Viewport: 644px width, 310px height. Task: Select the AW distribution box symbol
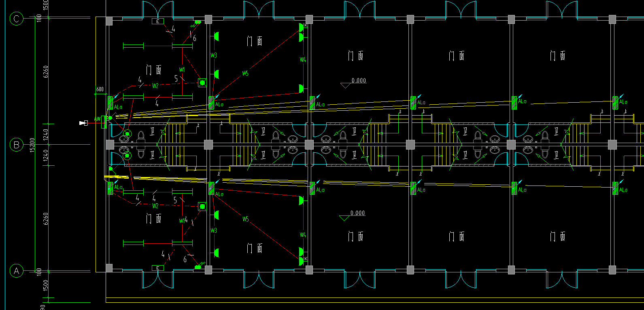pyautogui.click(x=104, y=122)
